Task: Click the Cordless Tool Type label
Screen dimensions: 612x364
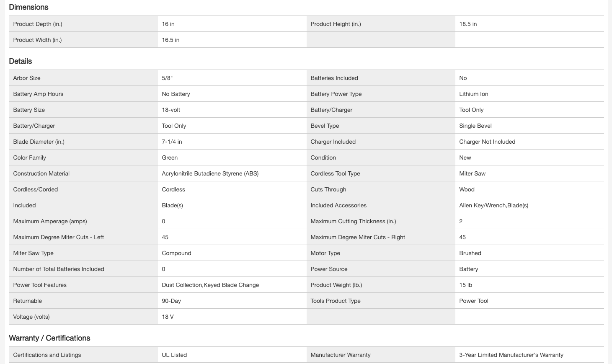Action: tap(335, 173)
